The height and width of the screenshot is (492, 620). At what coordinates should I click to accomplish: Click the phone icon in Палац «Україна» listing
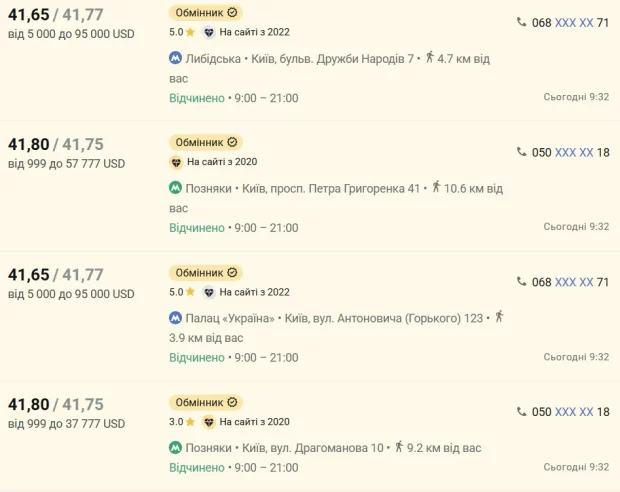pos(521,282)
